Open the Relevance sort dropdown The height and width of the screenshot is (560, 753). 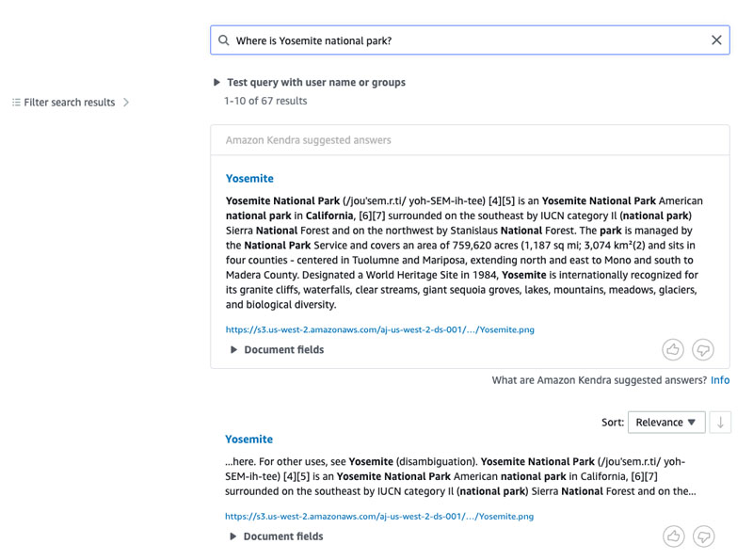point(666,423)
